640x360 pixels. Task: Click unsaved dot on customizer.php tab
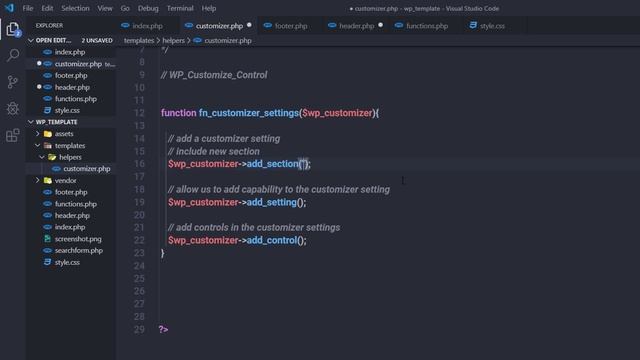[x=249, y=25]
